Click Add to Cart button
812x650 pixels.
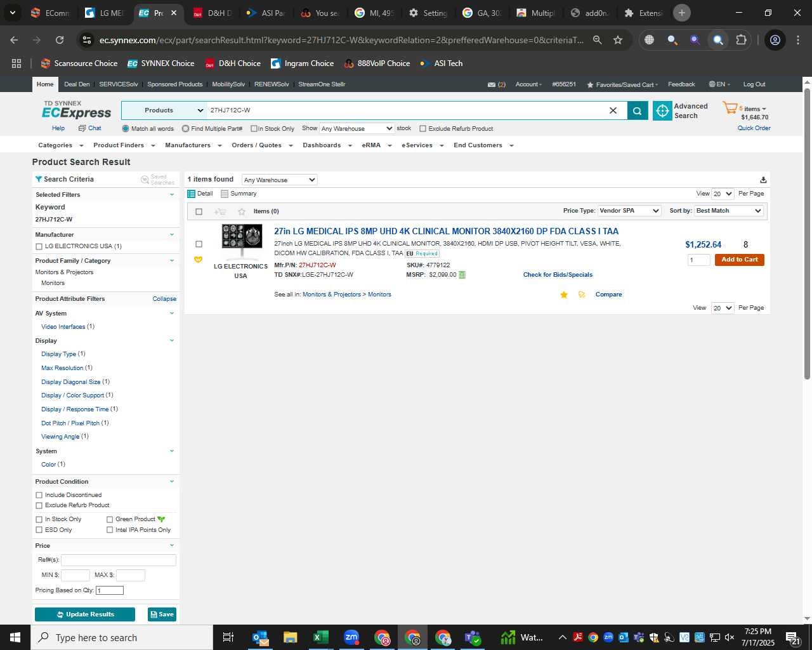pyautogui.click(x=739, y=260)
